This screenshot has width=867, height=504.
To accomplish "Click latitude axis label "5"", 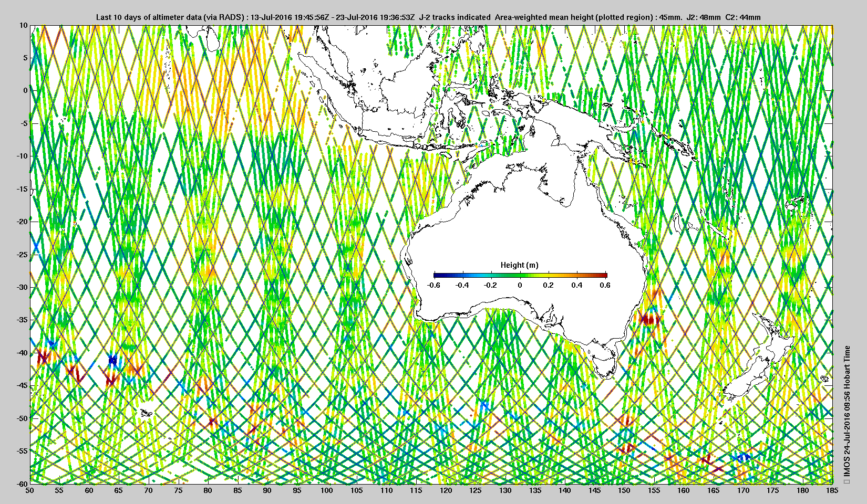I will pos(25,58).
